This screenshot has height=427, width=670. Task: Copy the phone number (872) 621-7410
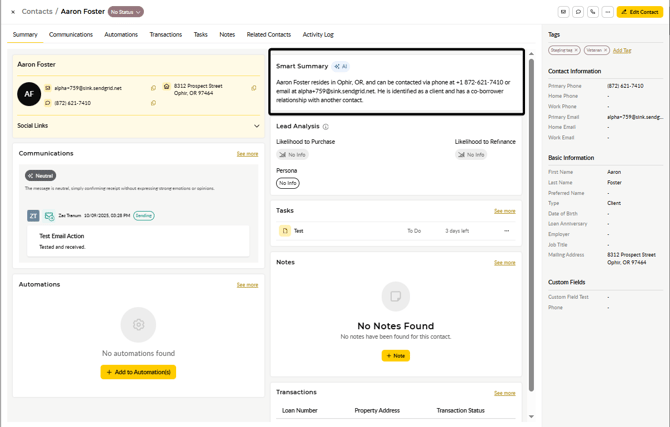tap(153, 103)
